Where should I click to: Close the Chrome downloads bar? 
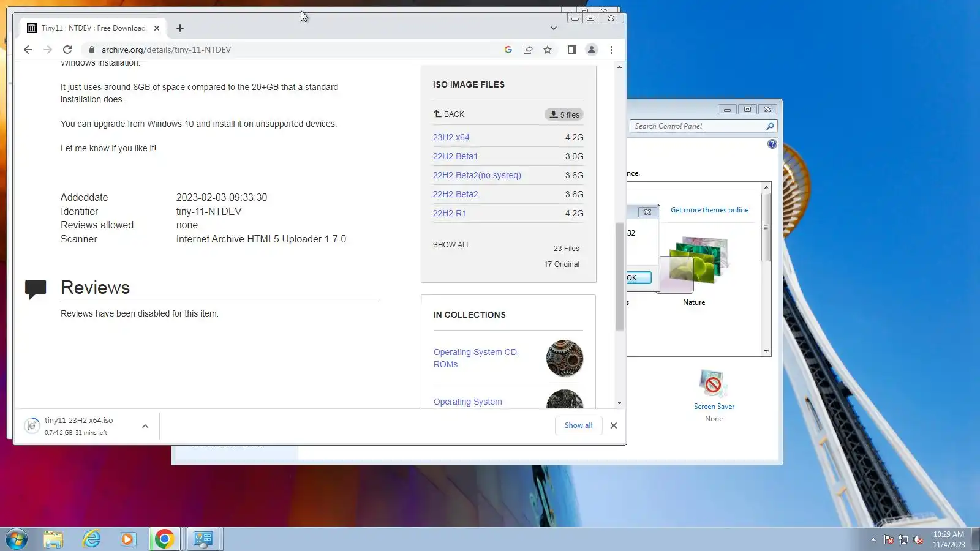614,425
